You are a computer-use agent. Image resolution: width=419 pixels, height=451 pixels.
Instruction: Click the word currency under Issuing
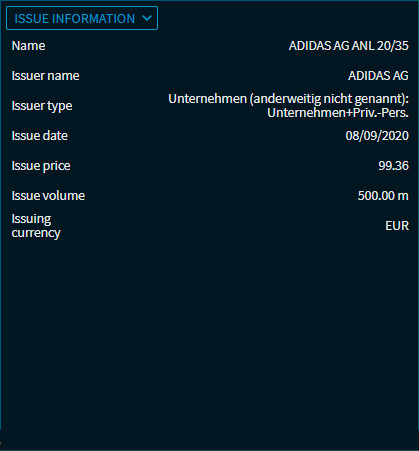tap(36, 233)
